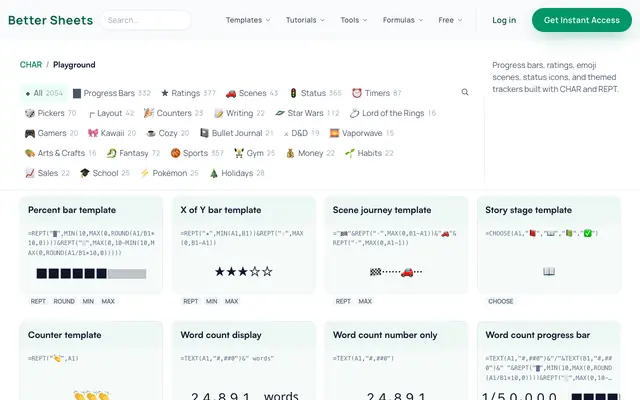Select the Counters party popper filter
The image size is (640, 400).
173,113
